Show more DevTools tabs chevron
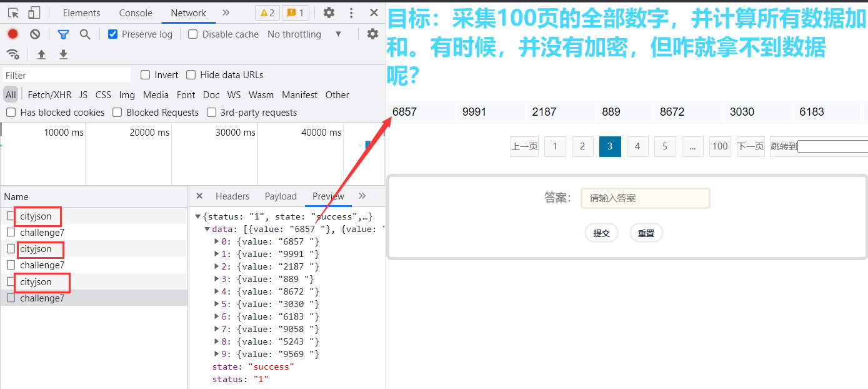Viewport: 868px width, 389px height. [x=226, y=13]
